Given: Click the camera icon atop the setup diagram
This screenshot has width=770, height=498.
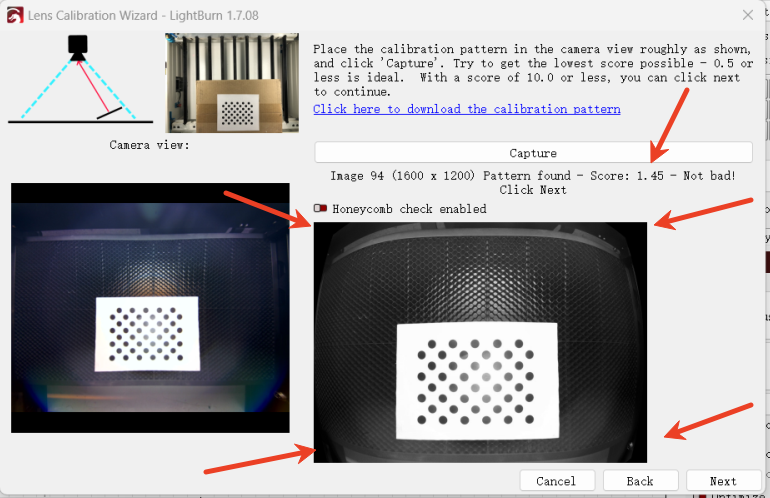Looking at the screenshot, I should (x=77, y=46).
